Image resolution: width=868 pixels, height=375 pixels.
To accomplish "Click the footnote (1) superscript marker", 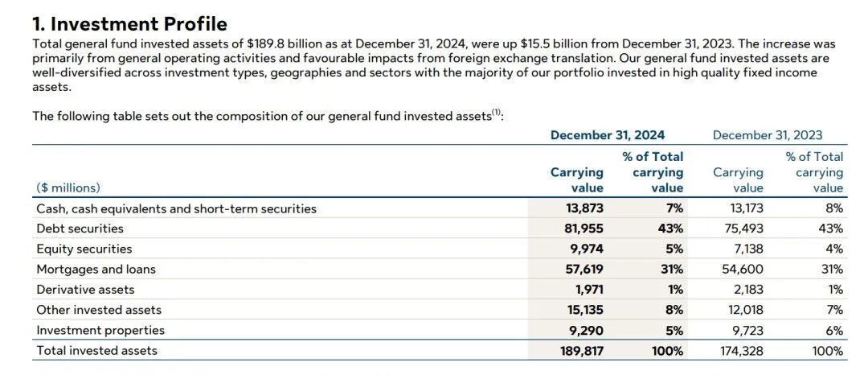I will [497, 113].
